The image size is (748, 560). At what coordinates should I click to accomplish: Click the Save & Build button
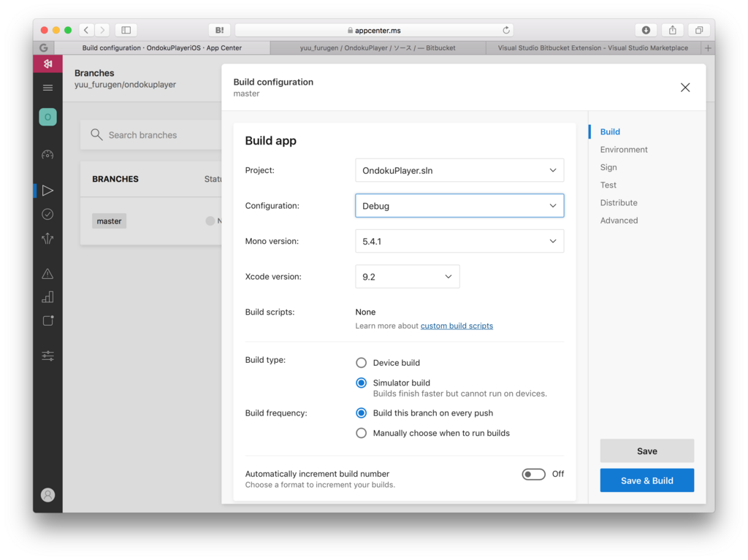coord(647,480)
